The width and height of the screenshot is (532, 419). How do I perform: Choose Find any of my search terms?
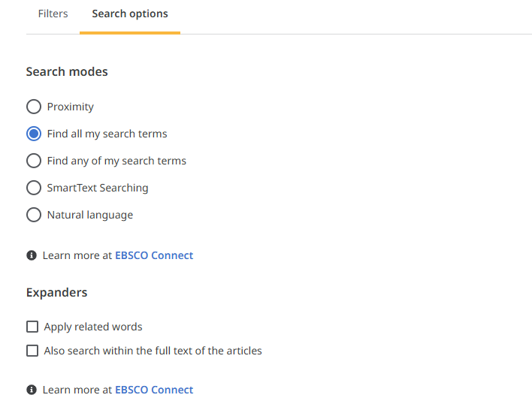(x=34, y=161)
